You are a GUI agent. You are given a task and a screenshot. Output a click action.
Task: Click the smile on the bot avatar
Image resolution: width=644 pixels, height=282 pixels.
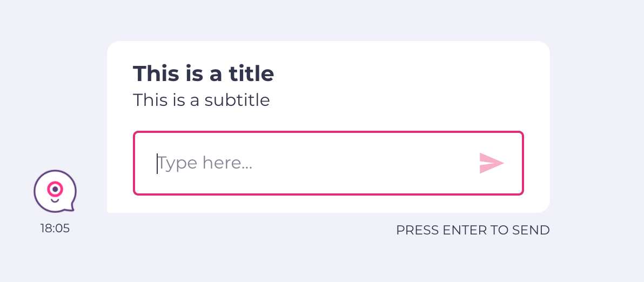point(55,201)
